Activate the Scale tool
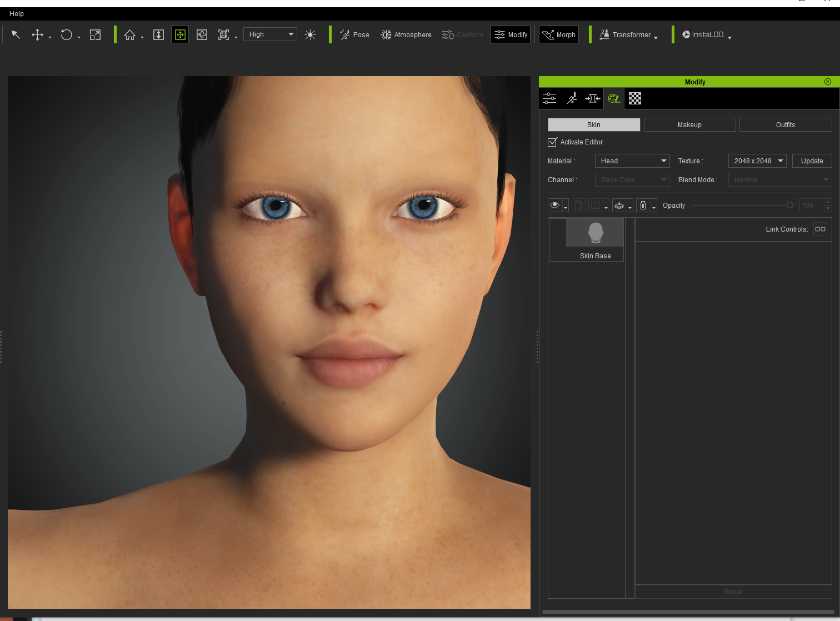 (96, 35)
